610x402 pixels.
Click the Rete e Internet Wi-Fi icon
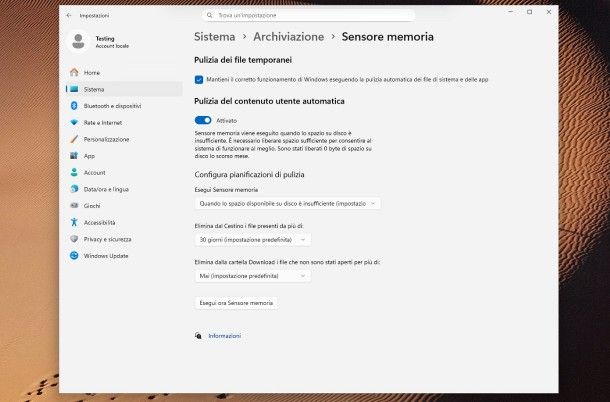pos(74,122)
